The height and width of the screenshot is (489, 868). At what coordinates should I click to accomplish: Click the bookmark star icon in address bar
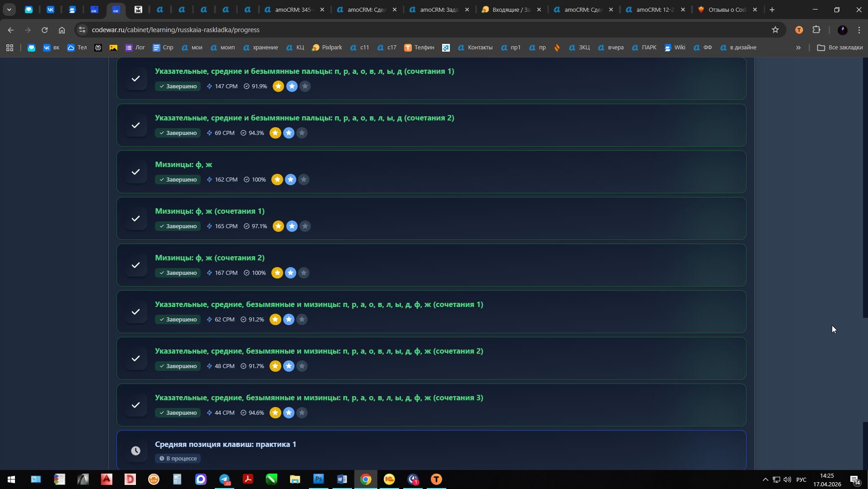[775, 30]
